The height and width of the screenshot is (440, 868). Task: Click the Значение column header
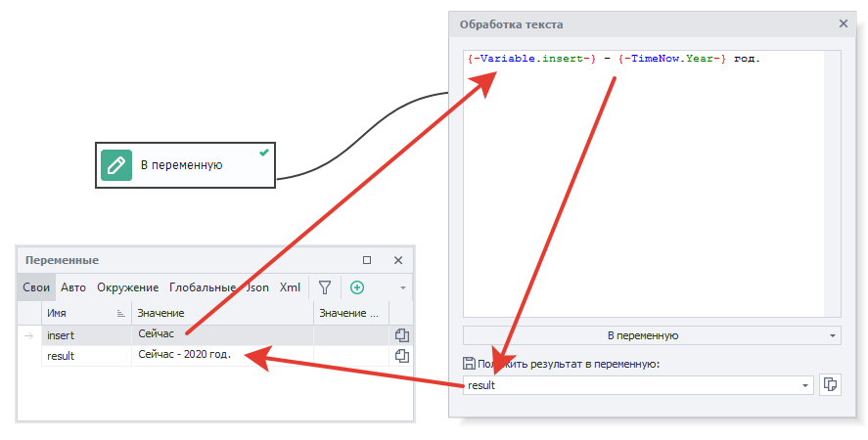(220, 313)
